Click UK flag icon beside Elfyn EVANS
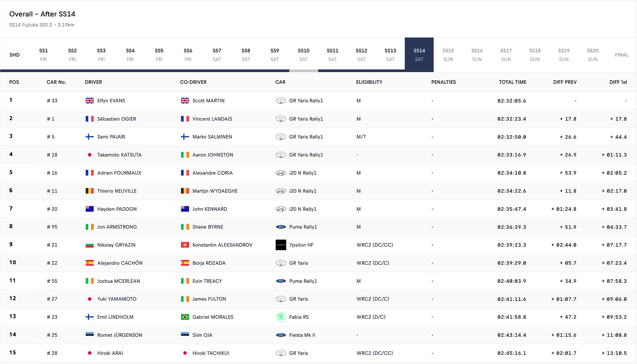The height and width of the screenshot is (364, 637). click(90, 101)
